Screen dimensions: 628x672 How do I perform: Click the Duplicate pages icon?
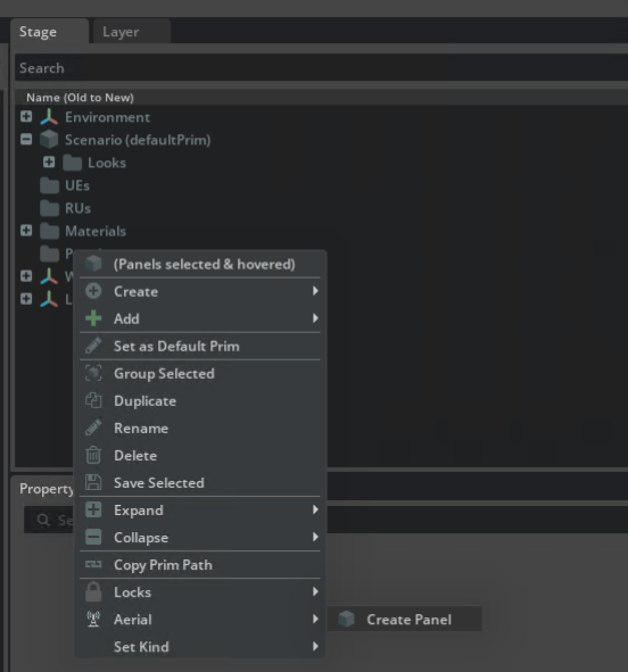93,401
